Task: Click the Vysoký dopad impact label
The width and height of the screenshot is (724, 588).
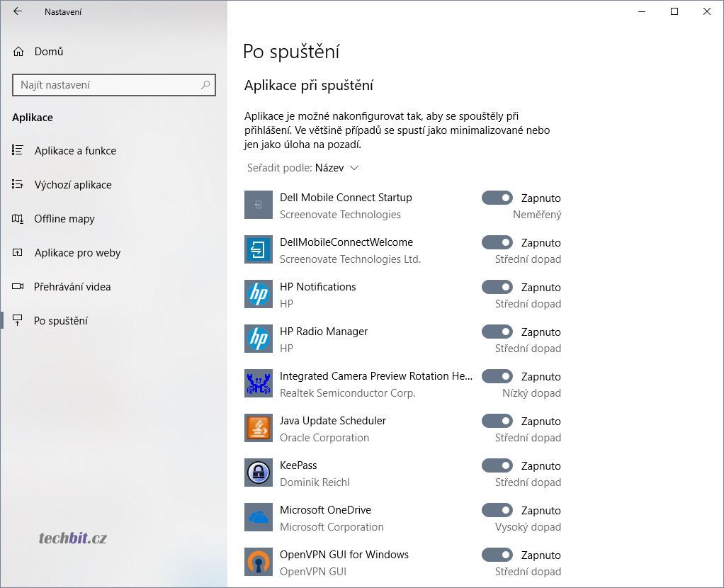Action: tap(528, 527)
